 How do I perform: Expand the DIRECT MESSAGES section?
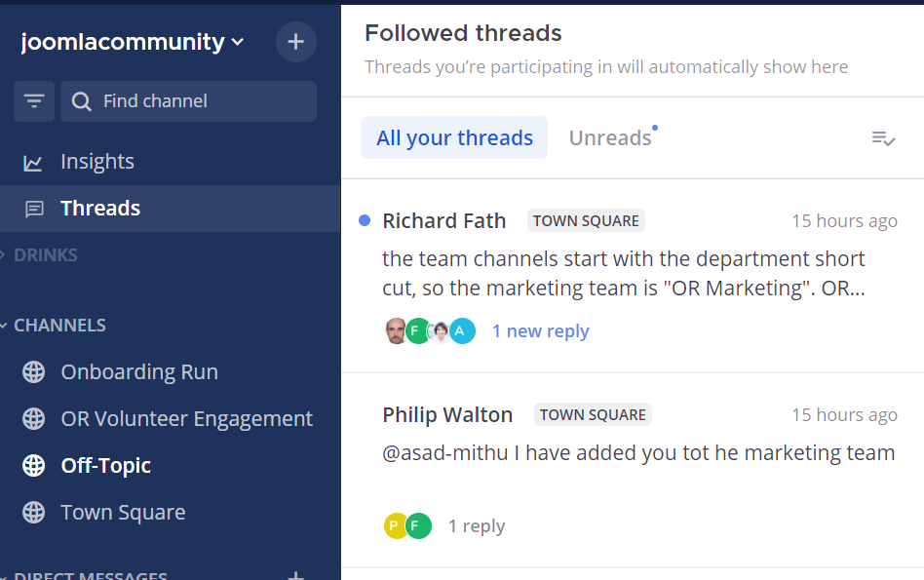90,575
